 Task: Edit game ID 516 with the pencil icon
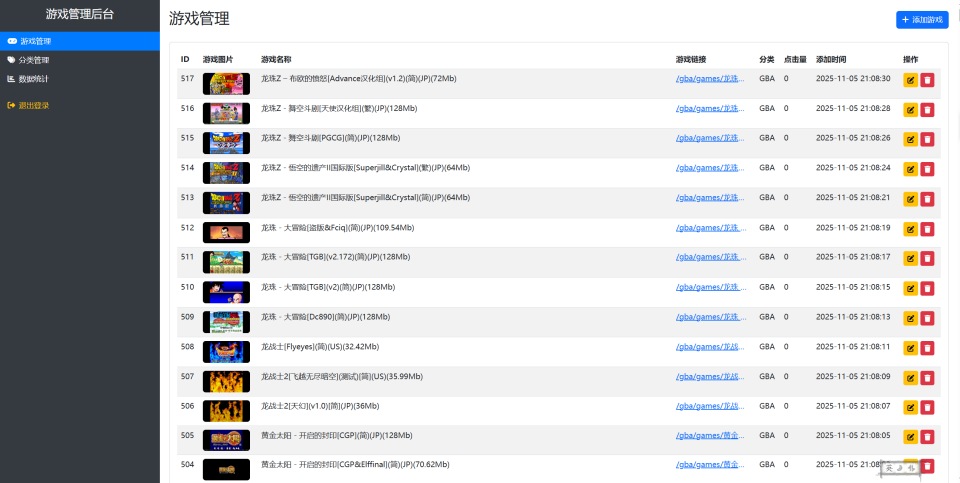[x=910, y=111]
